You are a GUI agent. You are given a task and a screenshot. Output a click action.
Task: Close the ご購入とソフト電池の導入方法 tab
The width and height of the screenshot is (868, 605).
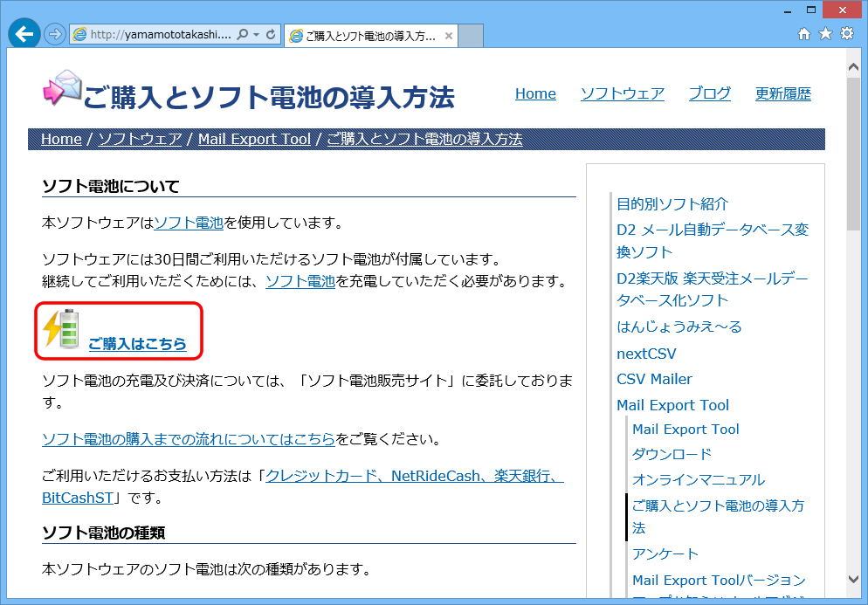pyautogui.click(x=449, y=36)
